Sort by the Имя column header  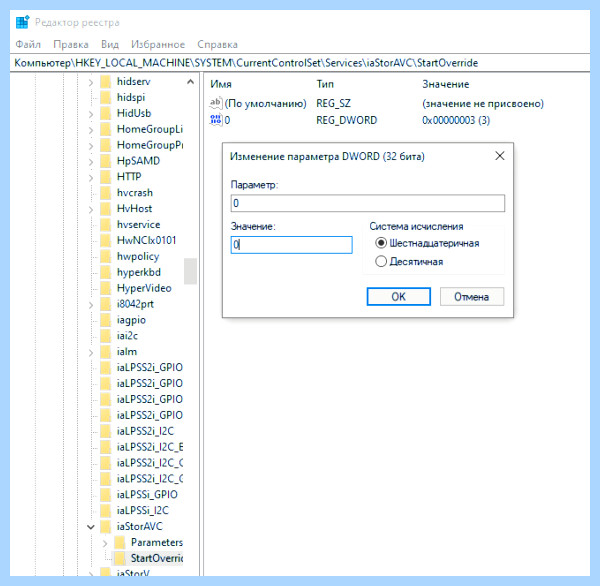click(221, 84)
